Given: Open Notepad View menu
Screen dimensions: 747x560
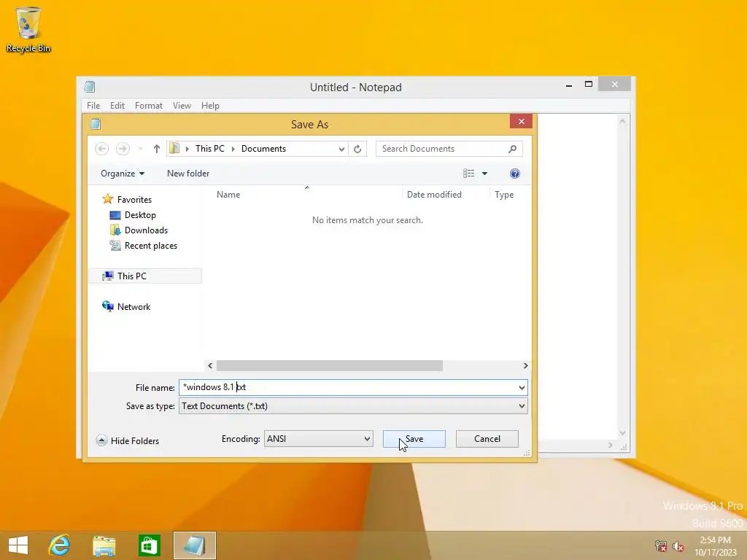Looking at the screenshot, I should 182,106.
